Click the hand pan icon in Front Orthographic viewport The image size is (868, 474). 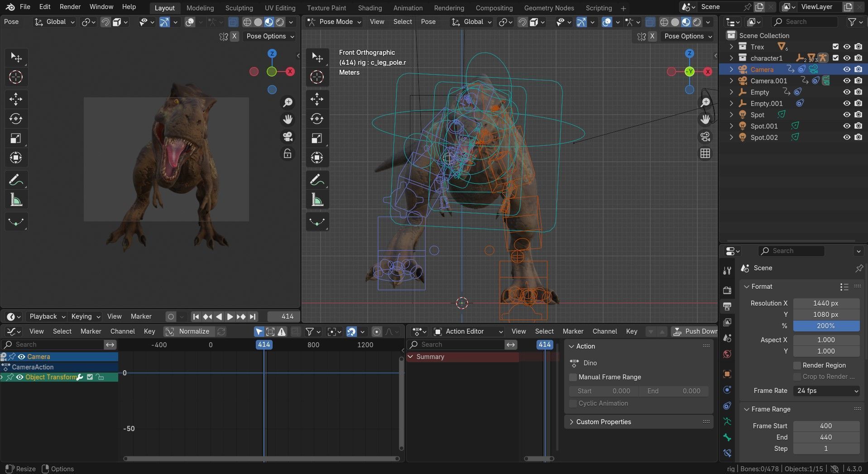point(705,119)
